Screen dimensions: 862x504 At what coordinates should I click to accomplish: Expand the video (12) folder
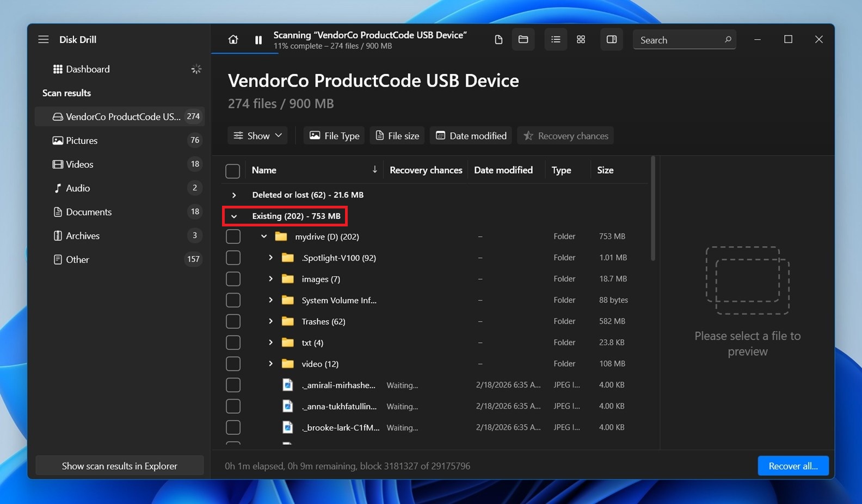270,364
